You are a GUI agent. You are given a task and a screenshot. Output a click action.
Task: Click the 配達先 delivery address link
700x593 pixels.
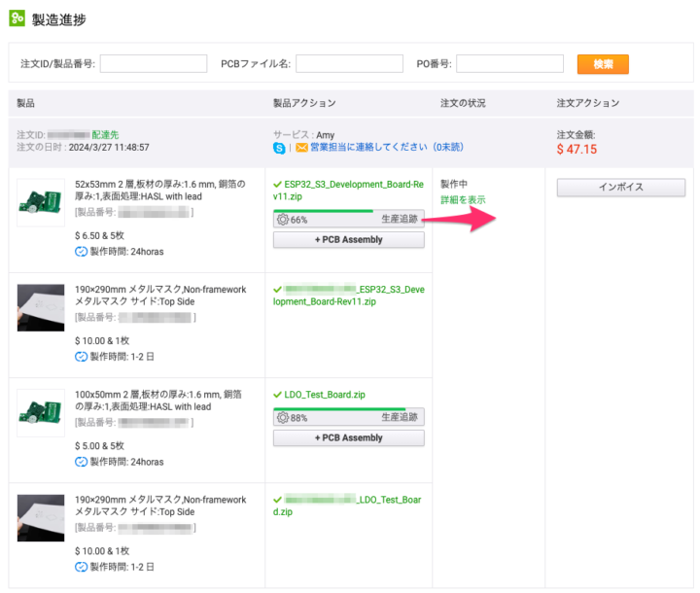pyautogui.click(x=105, y=134)
